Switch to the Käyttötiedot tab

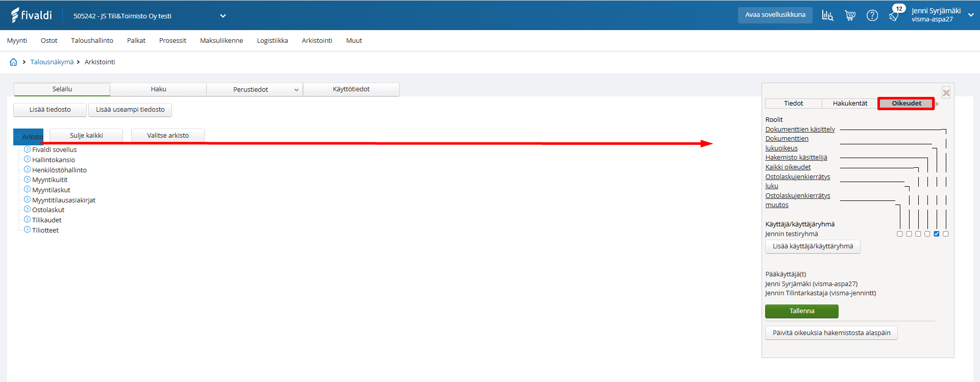pos(351,89)
